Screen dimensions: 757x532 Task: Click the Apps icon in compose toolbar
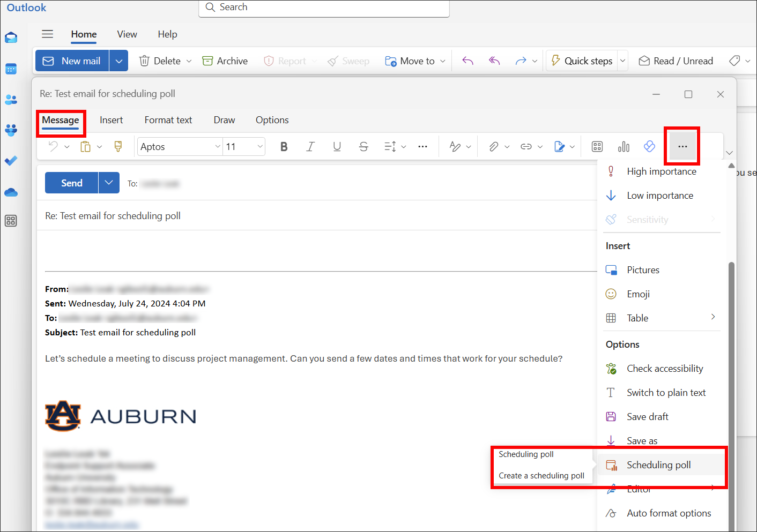(597, 147)
